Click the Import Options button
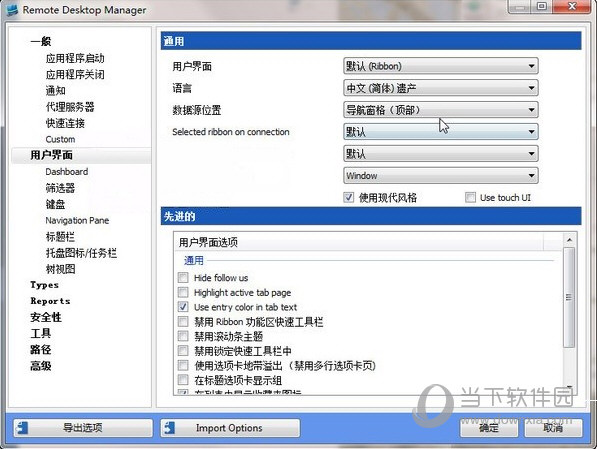 coord(230,428)
